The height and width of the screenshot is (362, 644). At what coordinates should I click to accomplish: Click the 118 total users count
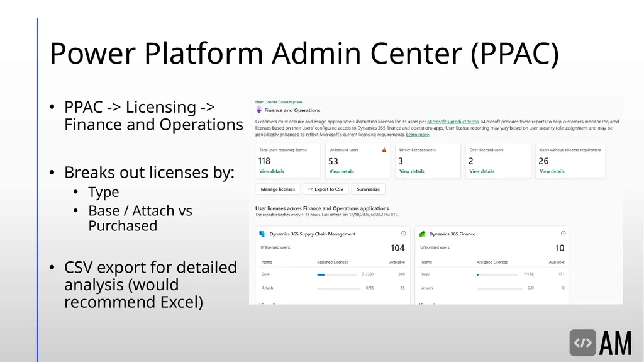pos(264,161)
